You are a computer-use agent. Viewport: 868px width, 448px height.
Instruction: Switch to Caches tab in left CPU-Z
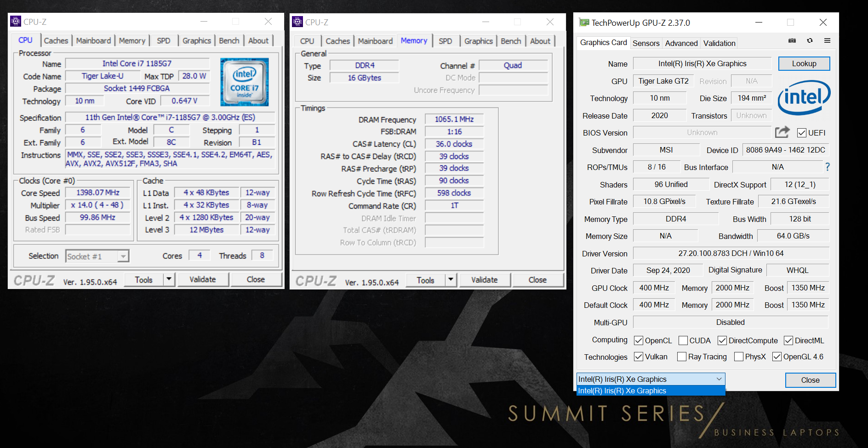point(56,40)
